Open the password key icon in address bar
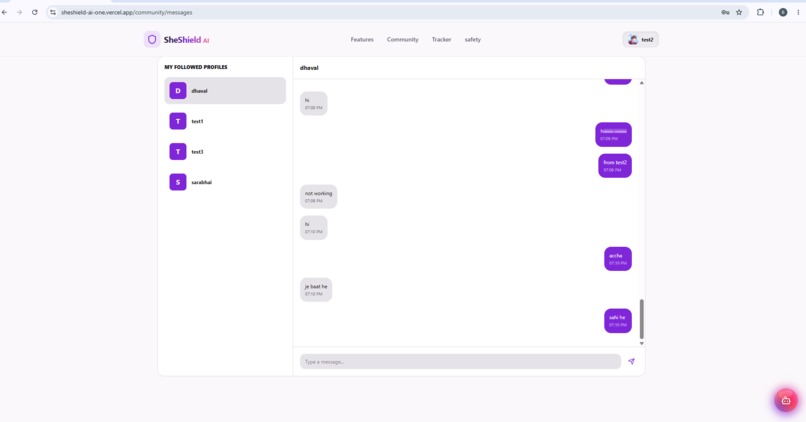 tap(725, 12)
